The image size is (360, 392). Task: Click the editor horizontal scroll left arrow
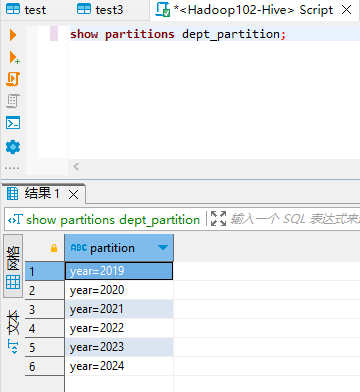[x=76, y=166]
